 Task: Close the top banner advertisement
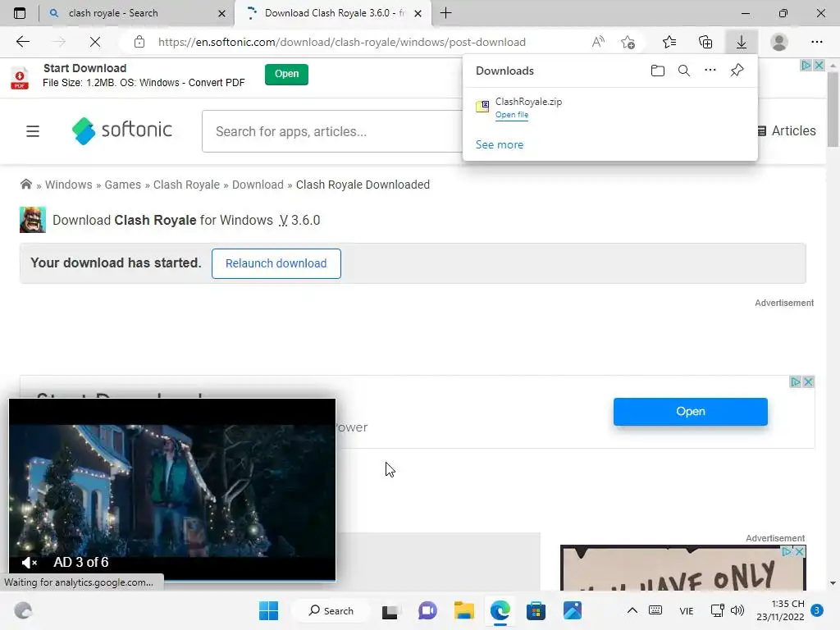[x=819, y=66]
